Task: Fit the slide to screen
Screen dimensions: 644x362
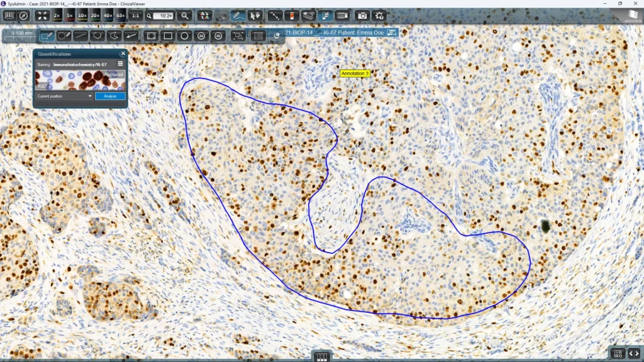Action: 42,16
